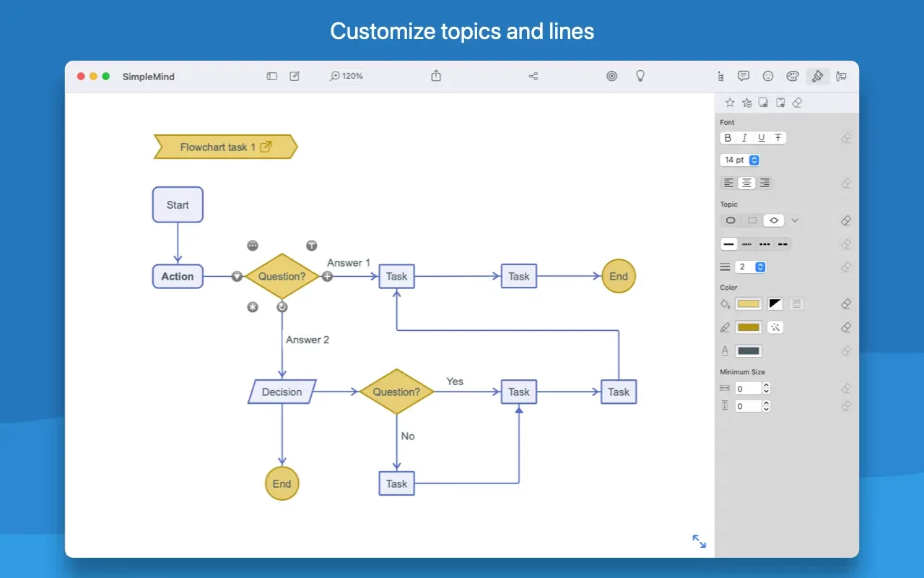This screenshot has width=924, height=578.
Task: Click the Share icon in the toolbar
Action: tap(436, 76)
